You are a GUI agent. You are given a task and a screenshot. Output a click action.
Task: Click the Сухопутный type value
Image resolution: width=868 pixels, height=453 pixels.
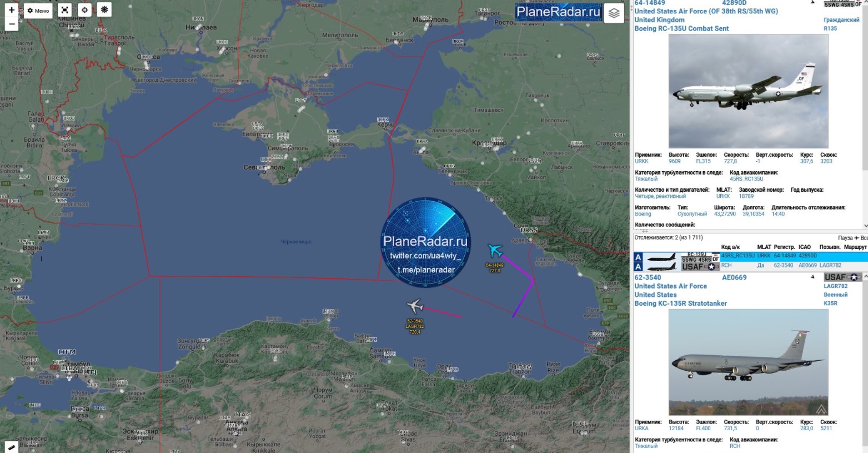point(692,213)
